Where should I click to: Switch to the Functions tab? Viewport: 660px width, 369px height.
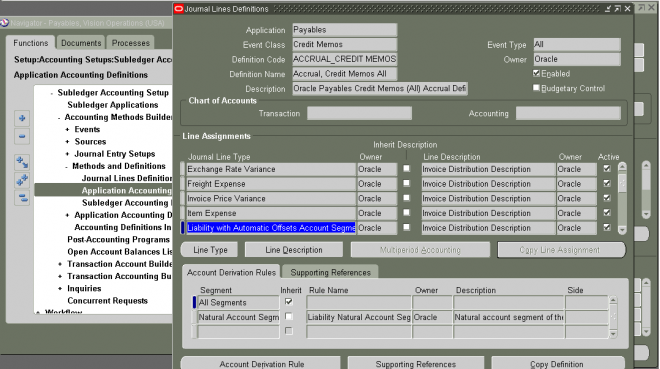[x=31, y=43]
